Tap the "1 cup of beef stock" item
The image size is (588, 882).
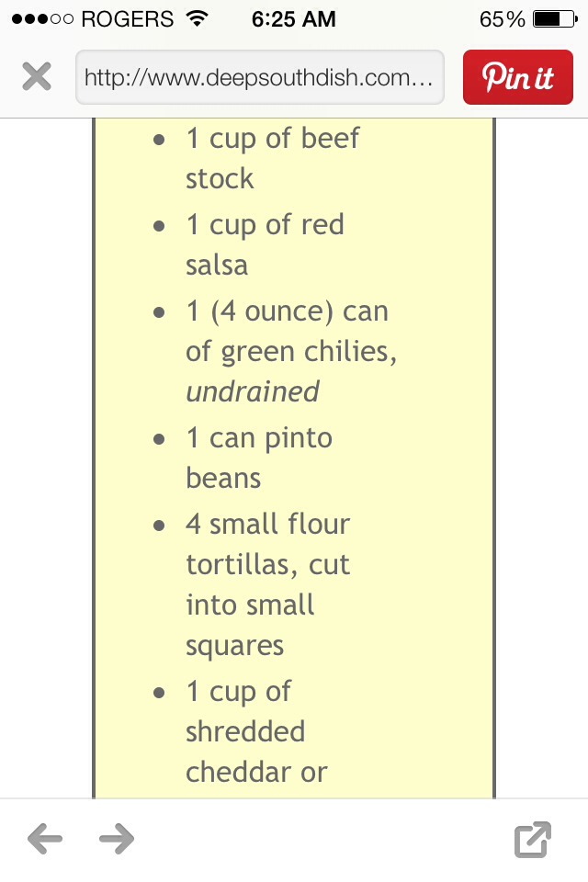pos(272,158)
